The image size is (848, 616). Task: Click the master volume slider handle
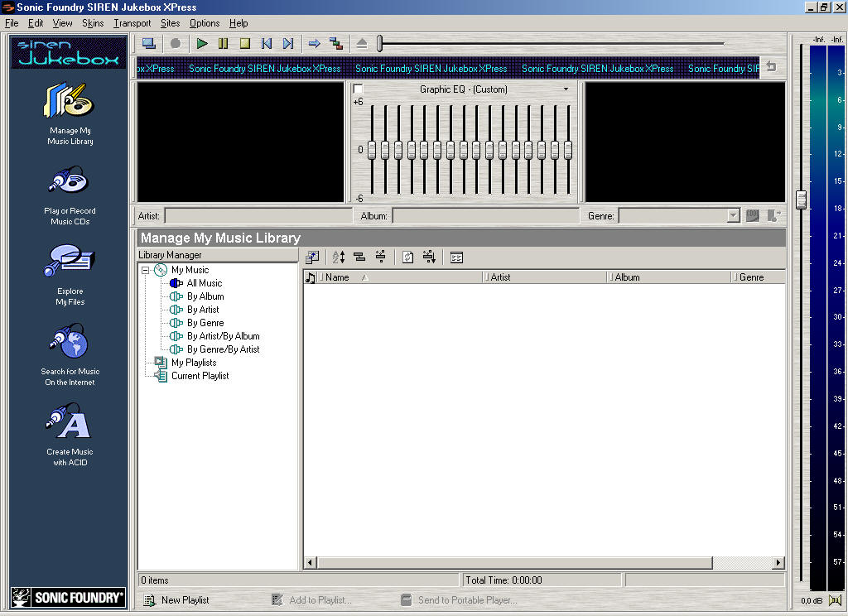801,200
